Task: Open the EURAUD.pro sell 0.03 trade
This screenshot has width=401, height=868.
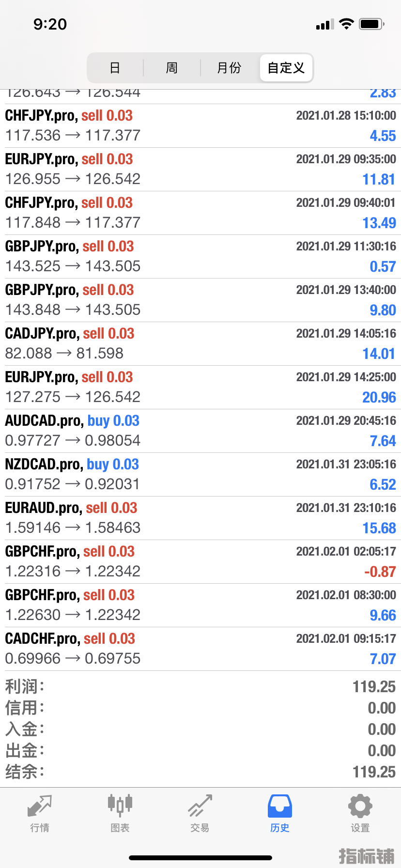Action: point(200,518)
